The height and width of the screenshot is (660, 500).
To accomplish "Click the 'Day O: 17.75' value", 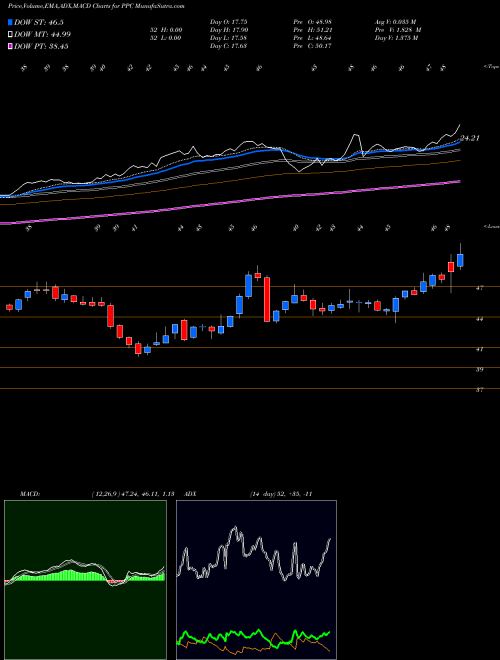I will tap(228, 22).
